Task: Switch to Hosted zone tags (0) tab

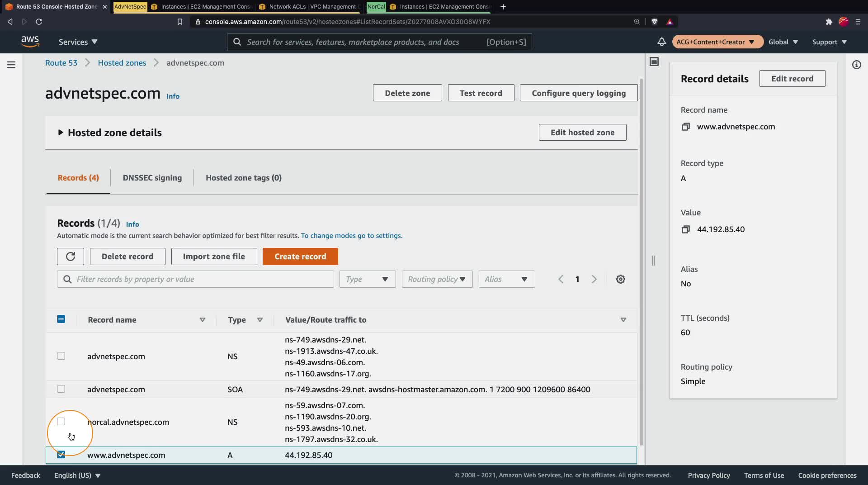Action: click(x=244, y=178)
